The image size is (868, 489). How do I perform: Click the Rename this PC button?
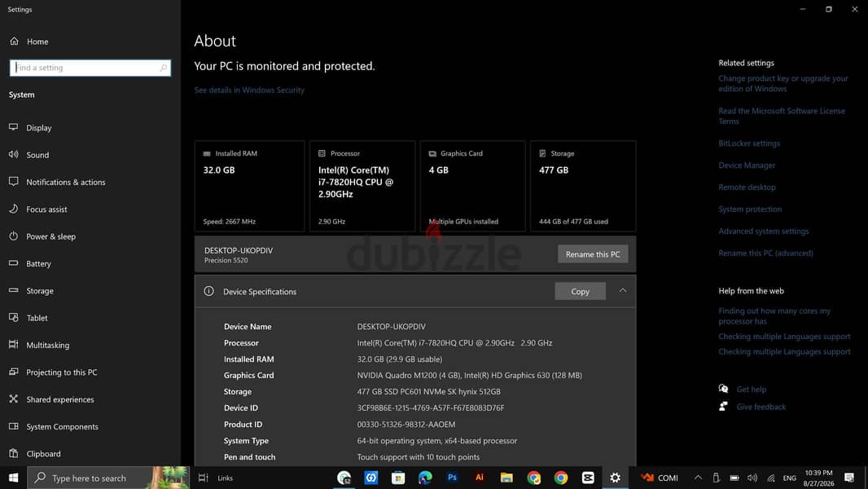click(592, 253)
